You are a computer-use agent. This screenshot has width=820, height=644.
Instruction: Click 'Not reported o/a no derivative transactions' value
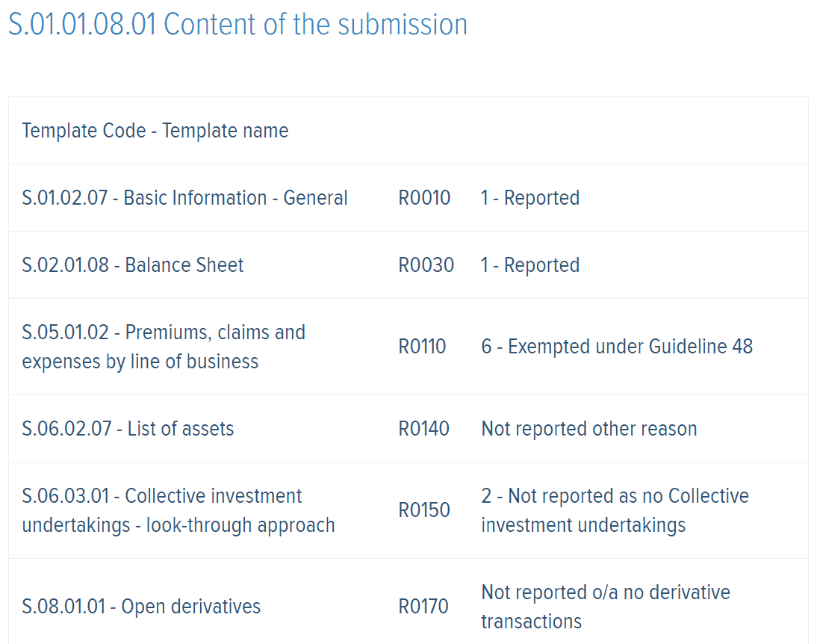pos(606,607)
